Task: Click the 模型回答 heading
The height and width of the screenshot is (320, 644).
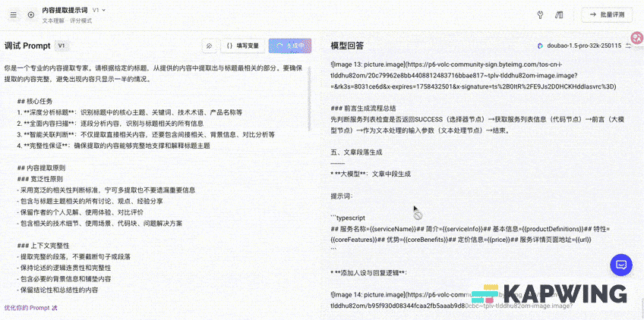Action: (x=347, y=46)
